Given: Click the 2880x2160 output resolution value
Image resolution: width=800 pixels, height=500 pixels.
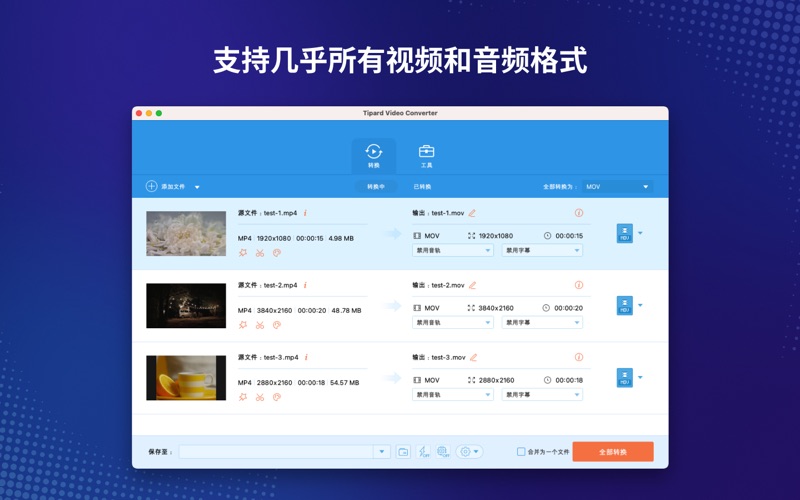Looking at the screenshot, I should tap(496, 380).
